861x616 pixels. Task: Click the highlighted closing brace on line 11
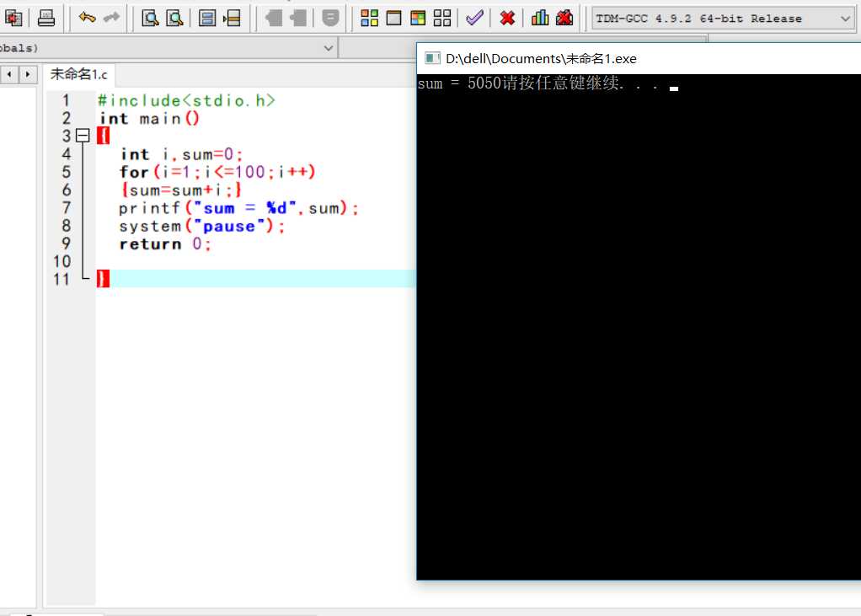pyautogui.click(x=103, y=279)
